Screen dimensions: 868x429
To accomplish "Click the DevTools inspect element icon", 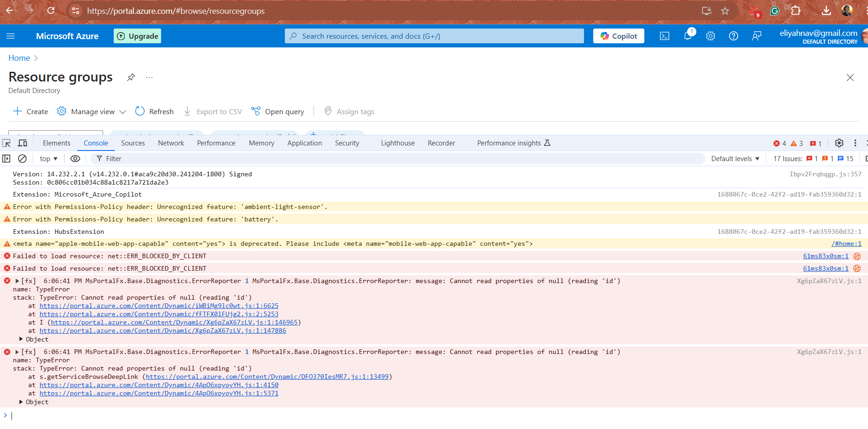I will [6, 143].
